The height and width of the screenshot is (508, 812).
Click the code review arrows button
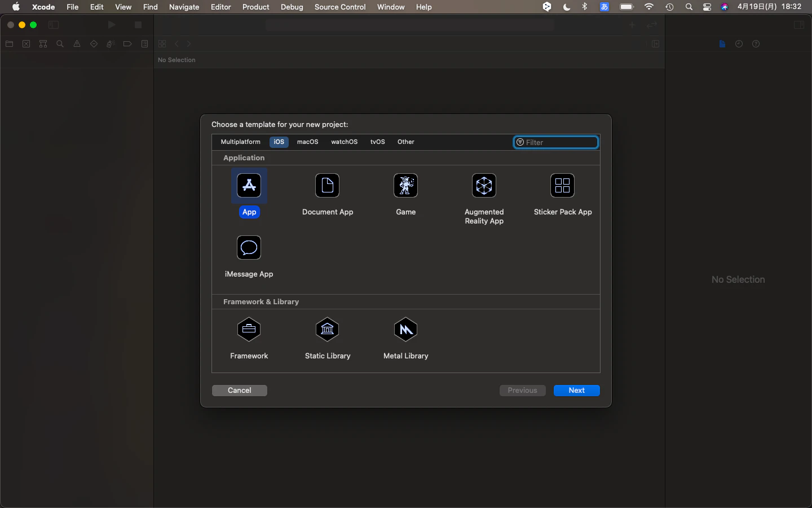652,25
